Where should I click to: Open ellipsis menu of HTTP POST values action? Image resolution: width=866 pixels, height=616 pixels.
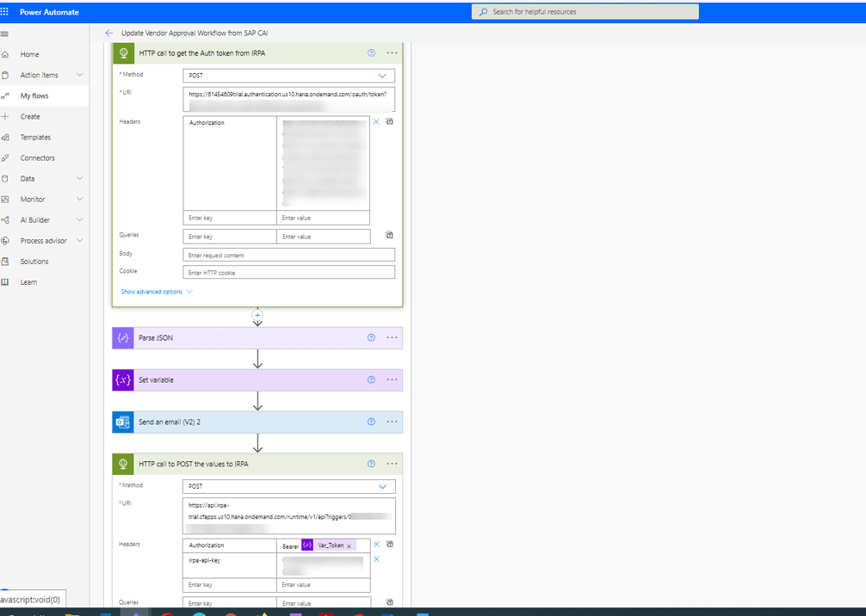393,464
